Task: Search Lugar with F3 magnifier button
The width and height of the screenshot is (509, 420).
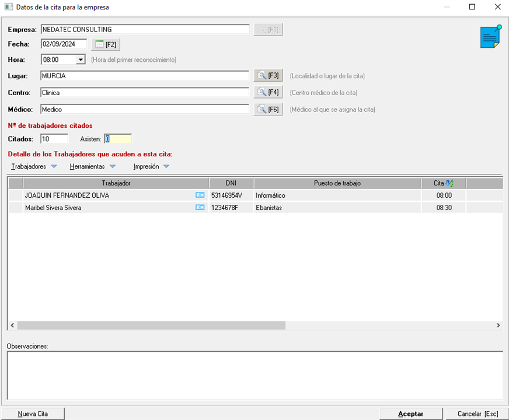Action: tap(268, 76)
